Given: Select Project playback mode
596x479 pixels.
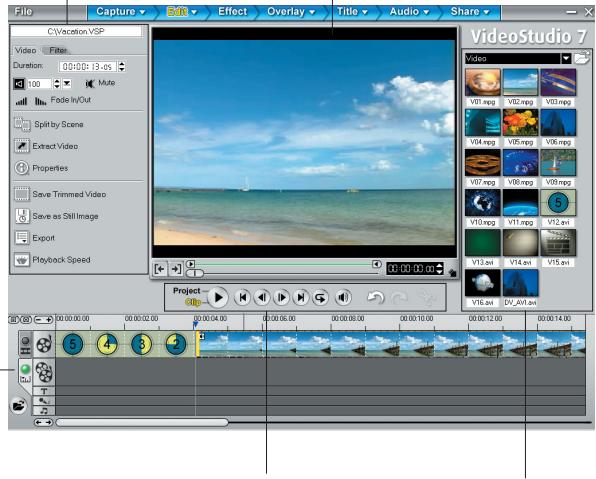Looking at the screenshot, I should [x=187, y=291].
